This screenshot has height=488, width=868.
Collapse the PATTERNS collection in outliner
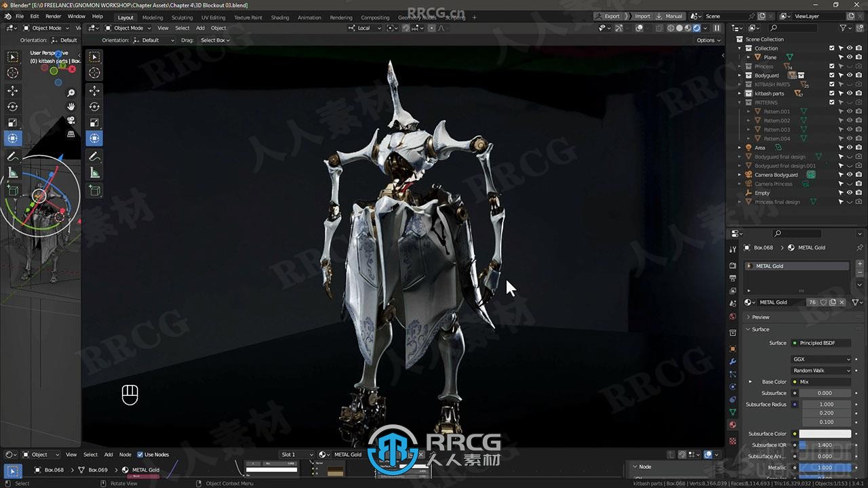(x=740, y=102)
